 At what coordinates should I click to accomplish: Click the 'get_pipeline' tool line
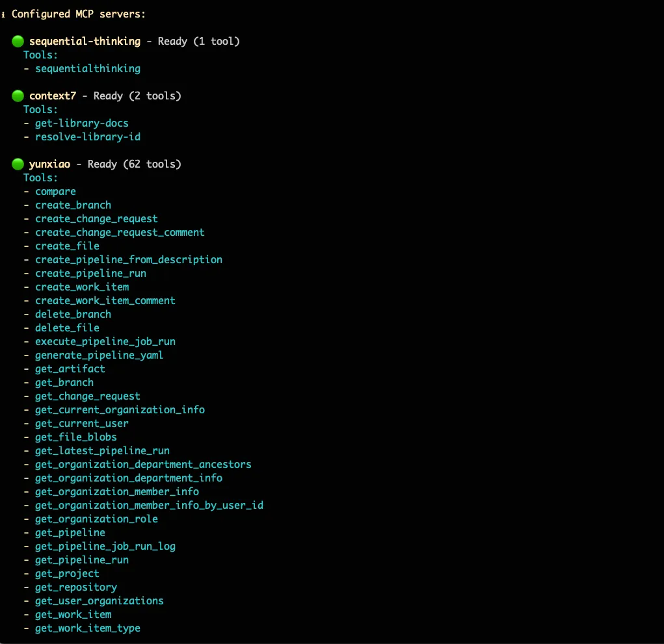(70, 533)
